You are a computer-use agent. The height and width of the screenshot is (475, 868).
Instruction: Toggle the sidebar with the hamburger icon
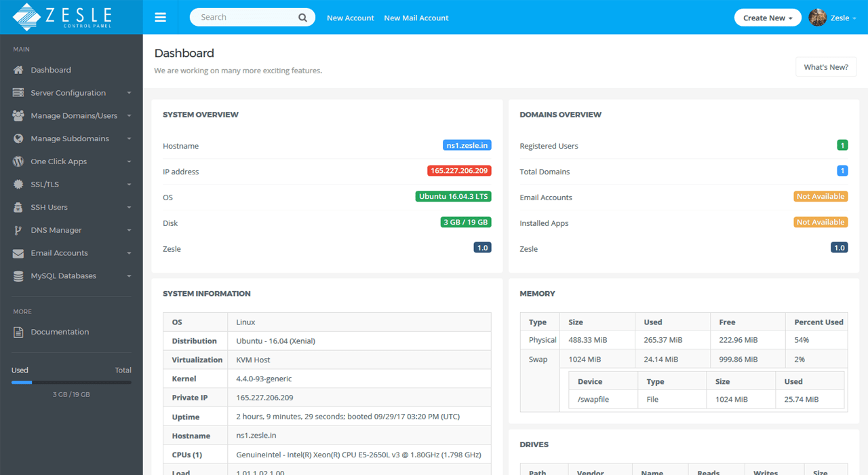click(x=160, y=18)
